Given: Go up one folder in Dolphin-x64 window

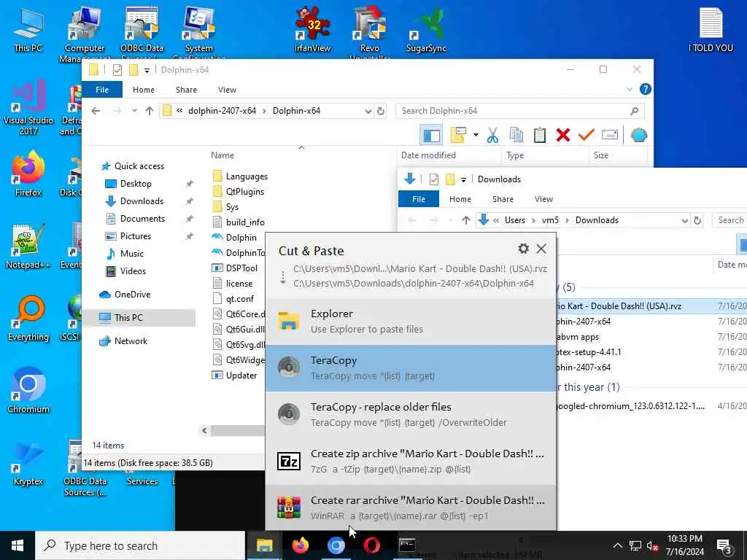Looking at the screenshot, I should point(149,111).
